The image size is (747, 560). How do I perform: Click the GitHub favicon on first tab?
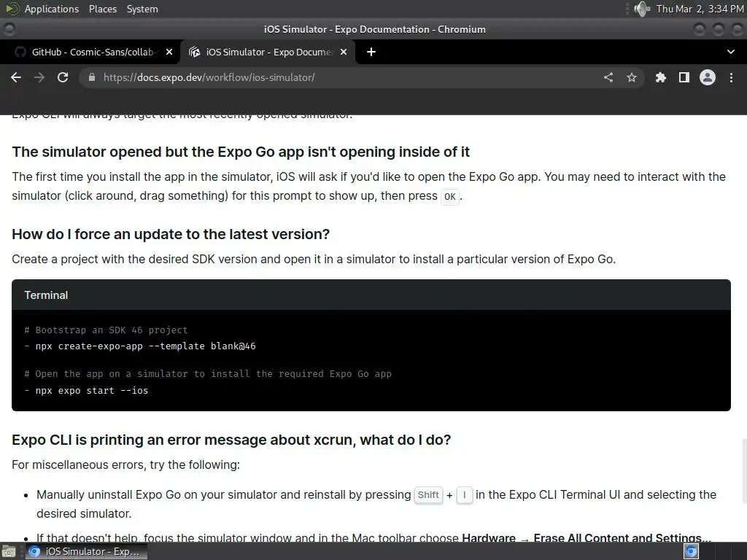(x=20, y=52)
